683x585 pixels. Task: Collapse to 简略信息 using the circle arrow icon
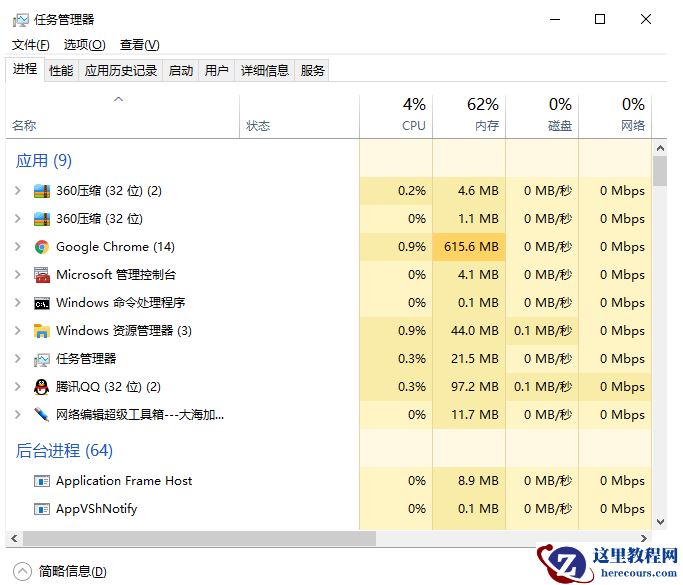[x=22, y=571]
